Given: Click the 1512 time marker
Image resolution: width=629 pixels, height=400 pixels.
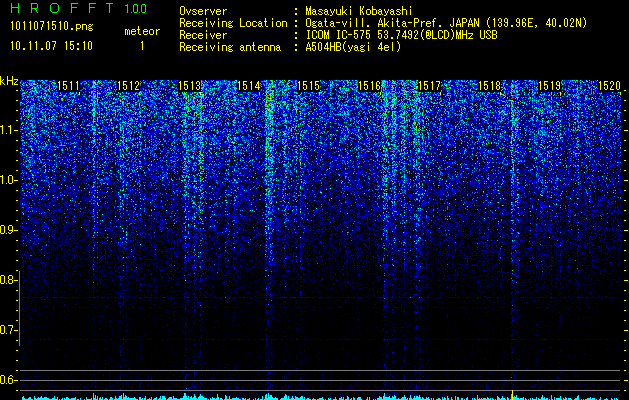Looking at the screenshot, I should (129, 86).
